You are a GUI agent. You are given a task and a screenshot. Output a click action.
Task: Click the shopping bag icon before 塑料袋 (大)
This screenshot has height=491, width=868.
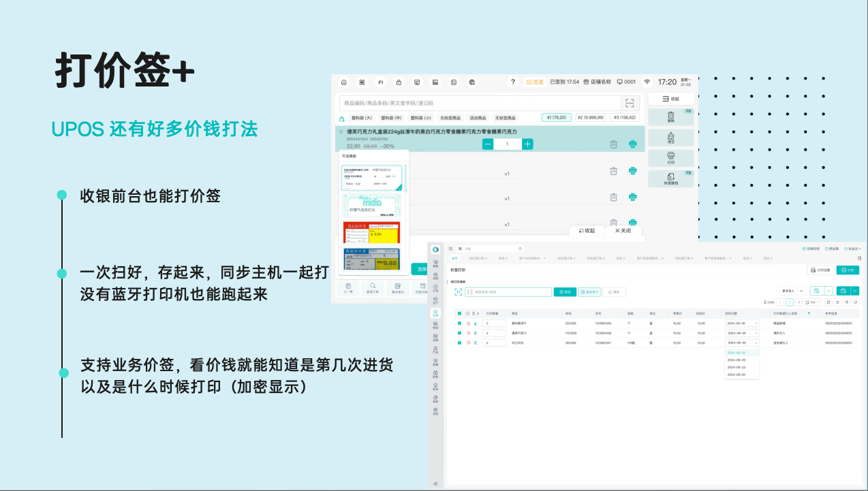click(342, 118)
